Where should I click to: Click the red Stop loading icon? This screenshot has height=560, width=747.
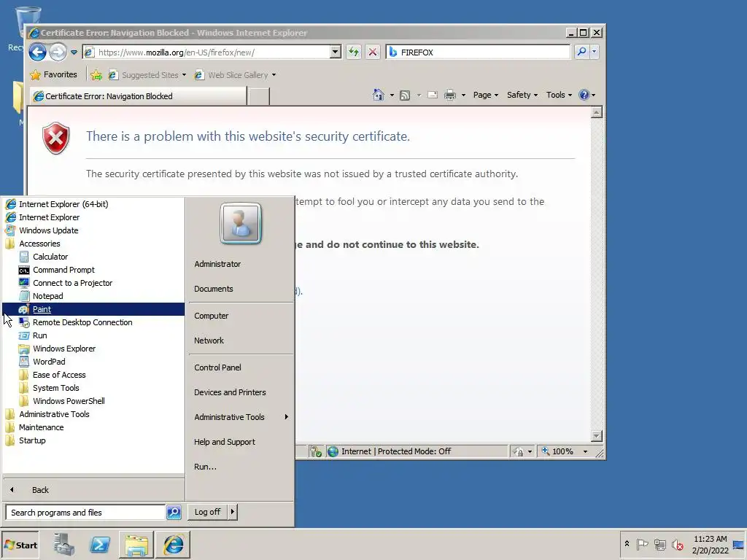click(x=373, y=52)
